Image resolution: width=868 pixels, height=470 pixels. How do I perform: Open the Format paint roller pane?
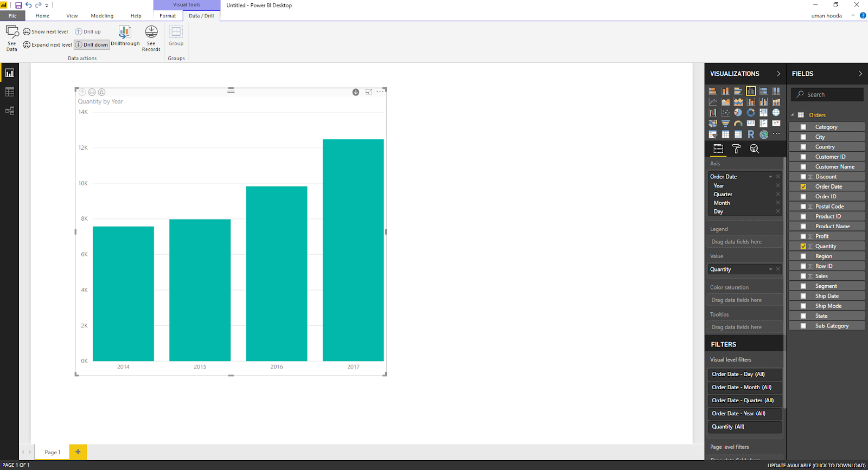(736, 149)
